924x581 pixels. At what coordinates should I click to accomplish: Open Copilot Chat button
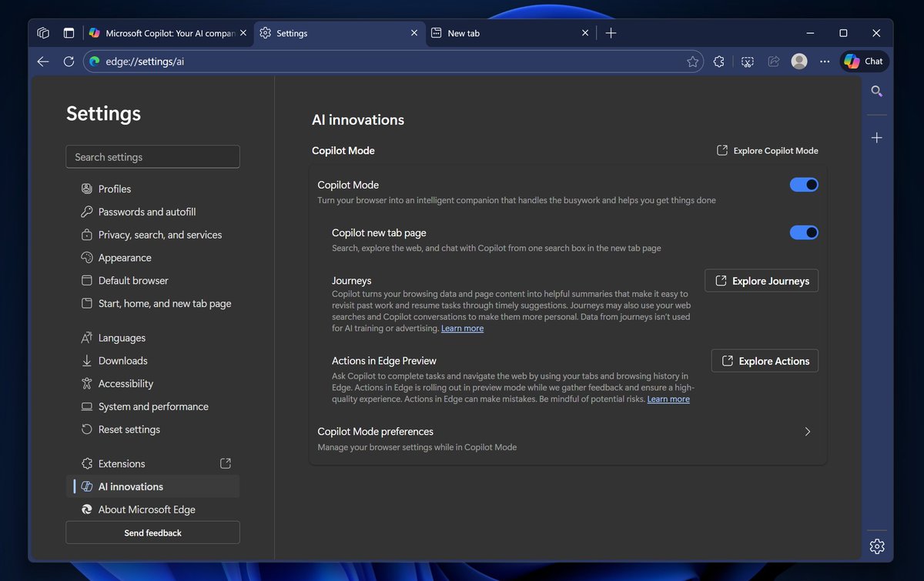[864, 62]
